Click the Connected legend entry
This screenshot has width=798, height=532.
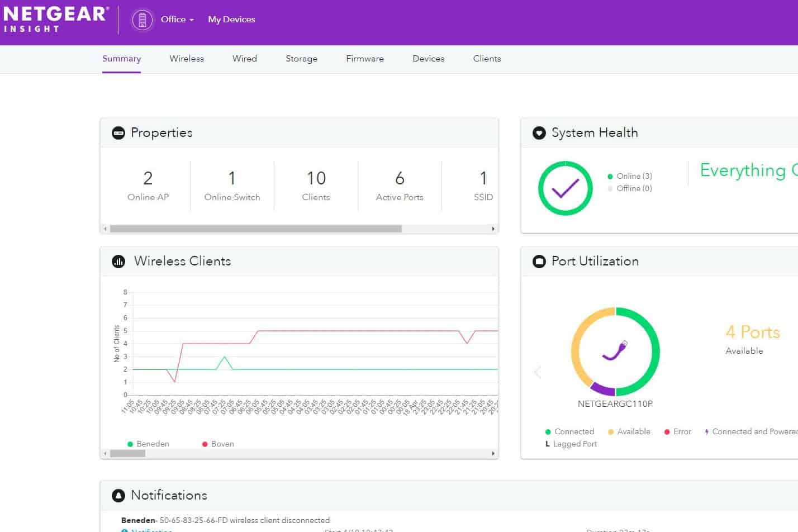[x=569, y=431]
